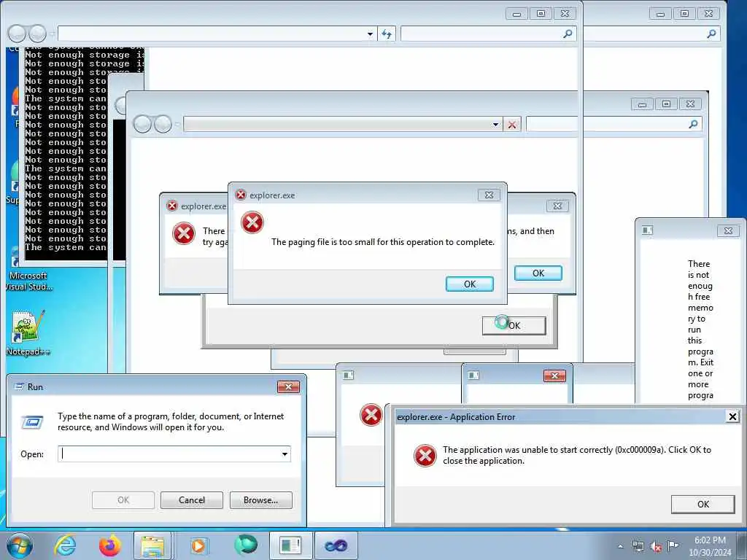Screen dimensions: 747x560
Task: Cancel the Run dialog
Action: 192,500
